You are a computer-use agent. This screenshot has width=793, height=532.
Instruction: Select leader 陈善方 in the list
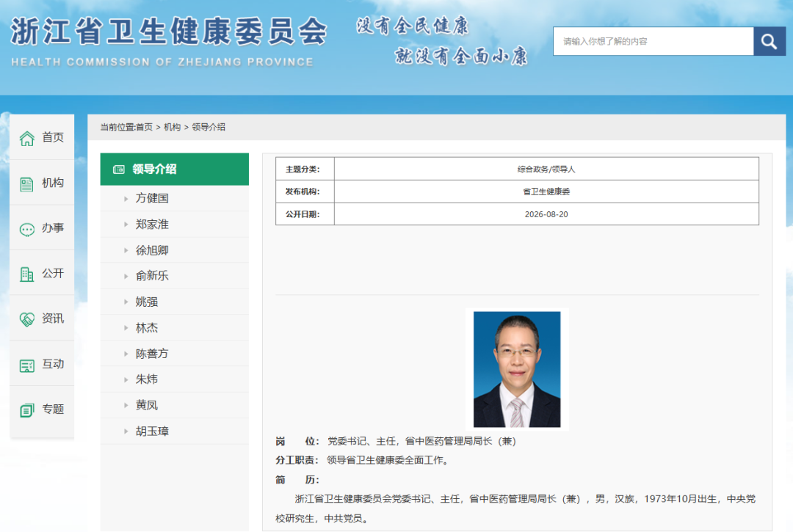tap(152, 354)
